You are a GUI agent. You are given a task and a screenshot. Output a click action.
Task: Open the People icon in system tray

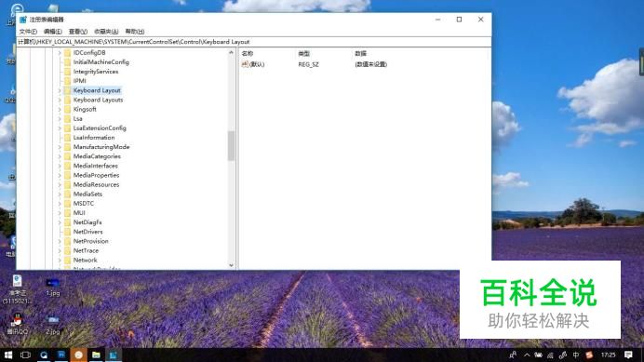click(x=513, y=355)
